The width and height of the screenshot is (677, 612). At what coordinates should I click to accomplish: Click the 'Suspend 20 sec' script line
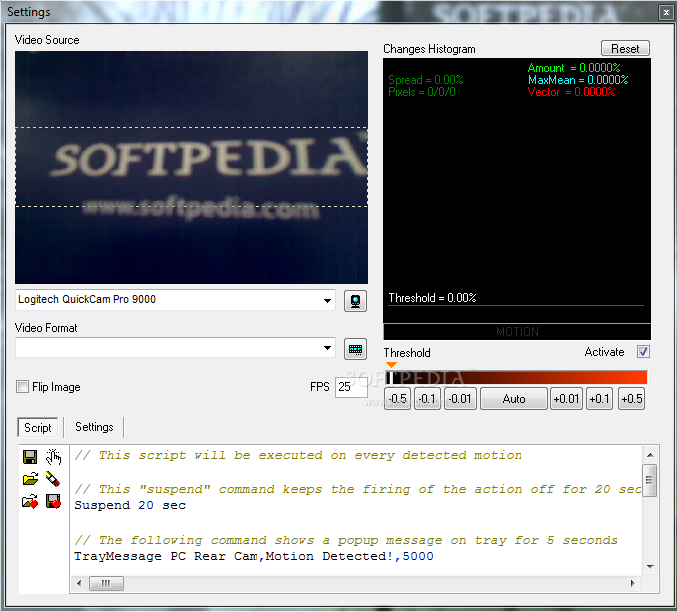tap(130, 505)
